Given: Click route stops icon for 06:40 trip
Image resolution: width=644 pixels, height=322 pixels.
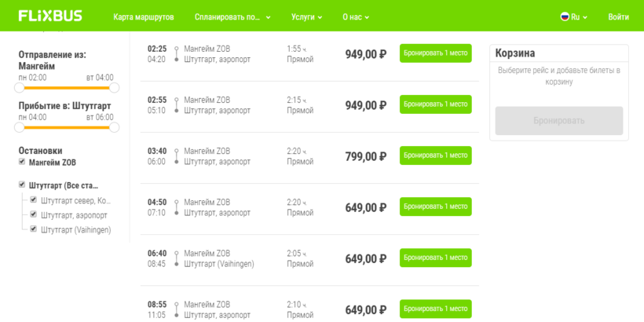Looking at the screenshot, I should click(x=176, y=258).
